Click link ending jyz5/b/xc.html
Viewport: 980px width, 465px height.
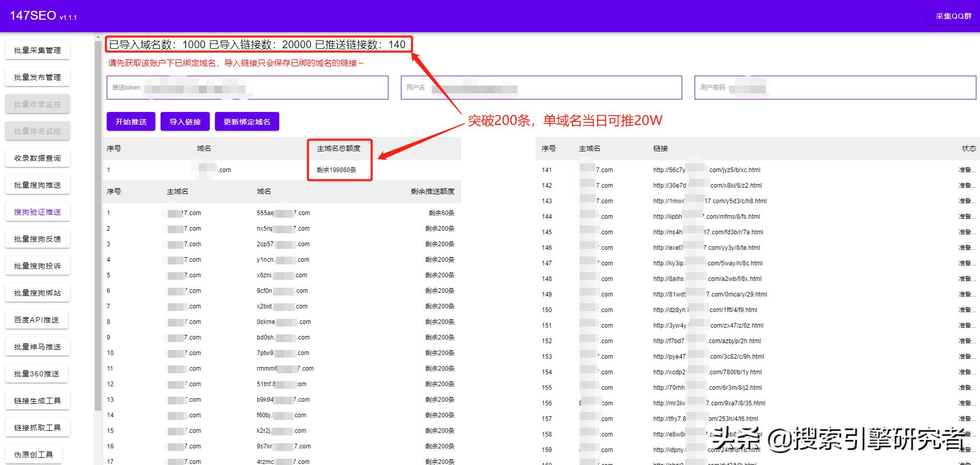(x=707, y=170)
